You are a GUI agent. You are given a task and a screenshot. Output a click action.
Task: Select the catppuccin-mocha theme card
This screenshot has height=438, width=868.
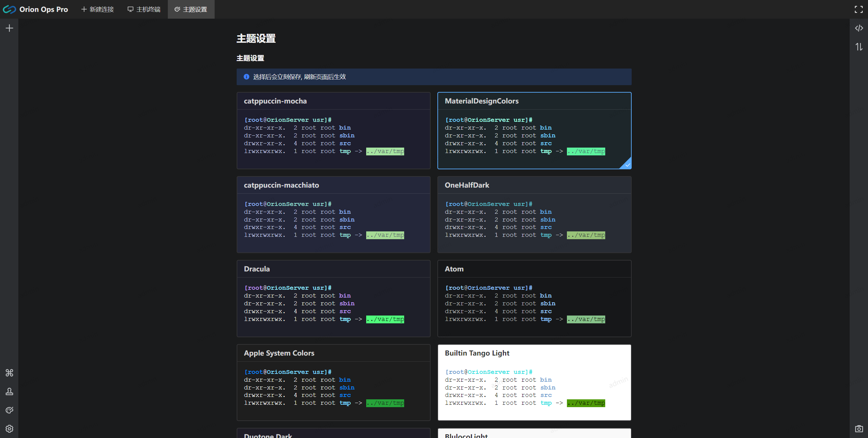point(333,131)
